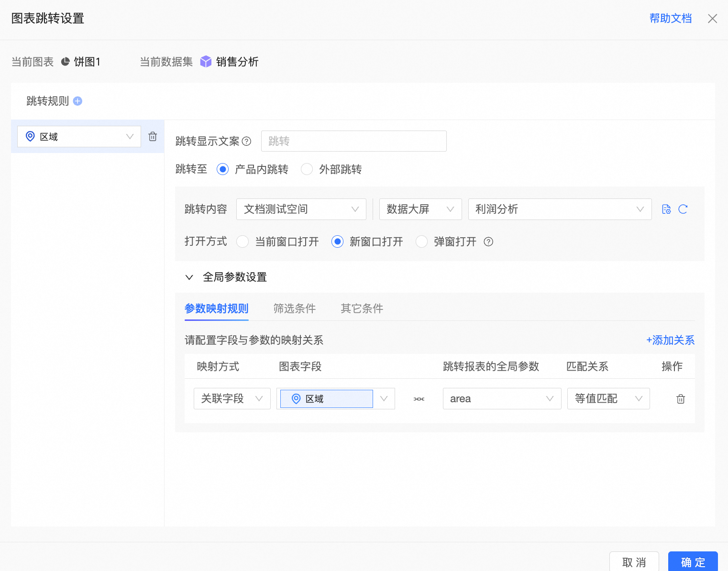Viewport: 728px width, 571px height.
Task: Collapse the 全局参数设置 section
Action: (x=189, y=277)
